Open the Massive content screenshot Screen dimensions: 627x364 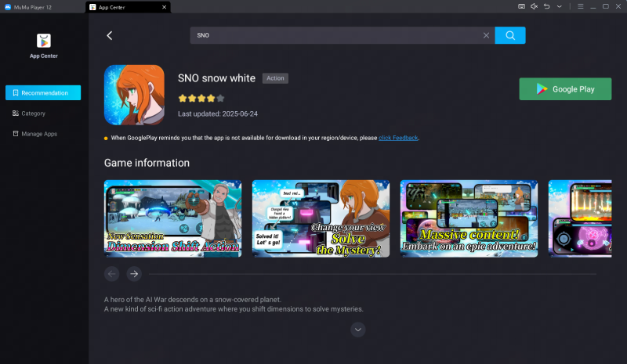coord(469,218)
